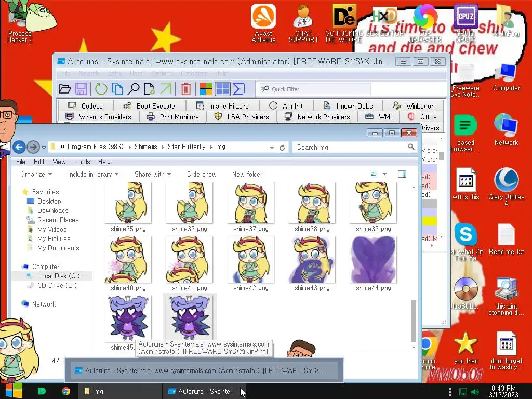Toggle the preview pane button

click(x=402, y=175)
